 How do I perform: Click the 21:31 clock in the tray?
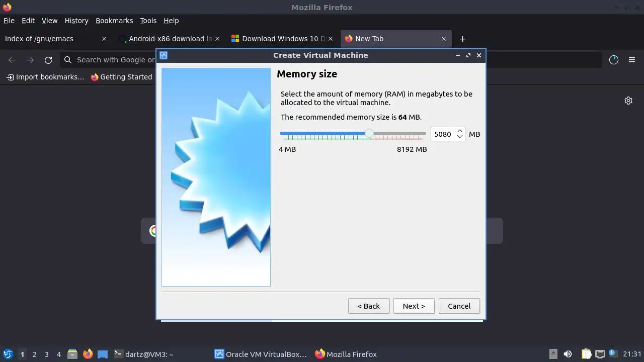coord(632,354)
